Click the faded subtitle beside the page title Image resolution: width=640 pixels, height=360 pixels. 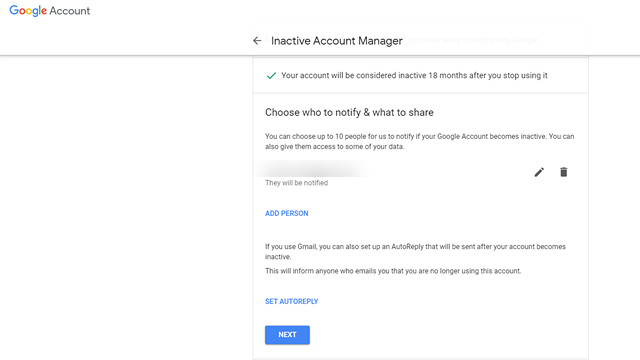click(x=473, y=40)
